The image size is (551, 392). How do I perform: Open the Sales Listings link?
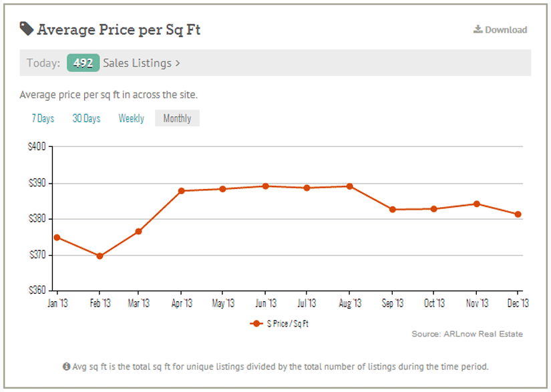click(x=137, y=63)
